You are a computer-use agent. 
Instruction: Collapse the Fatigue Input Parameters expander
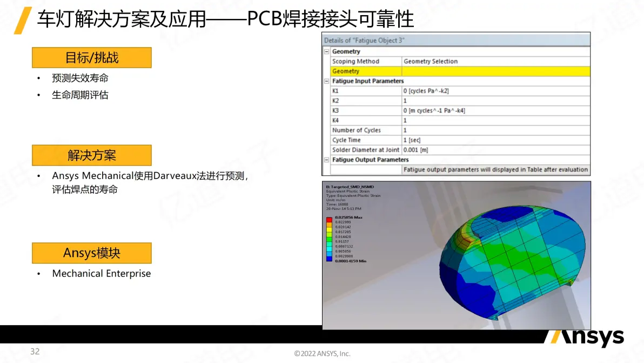pos(327,81)
